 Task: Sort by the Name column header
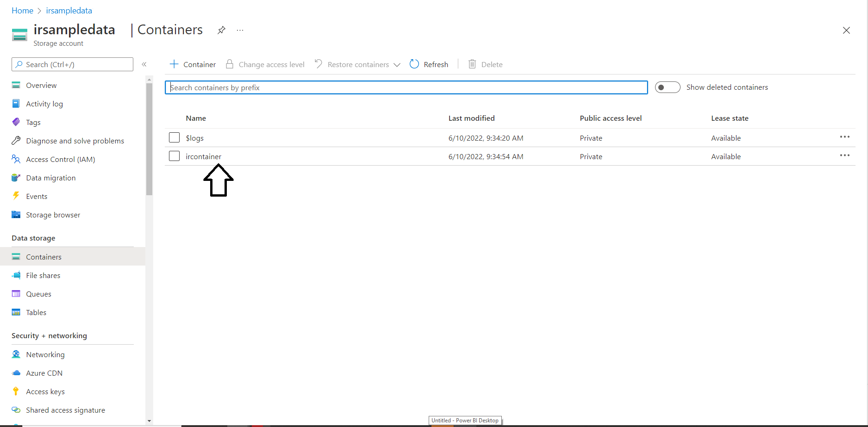pyautogui.click(x=196, y=118)
